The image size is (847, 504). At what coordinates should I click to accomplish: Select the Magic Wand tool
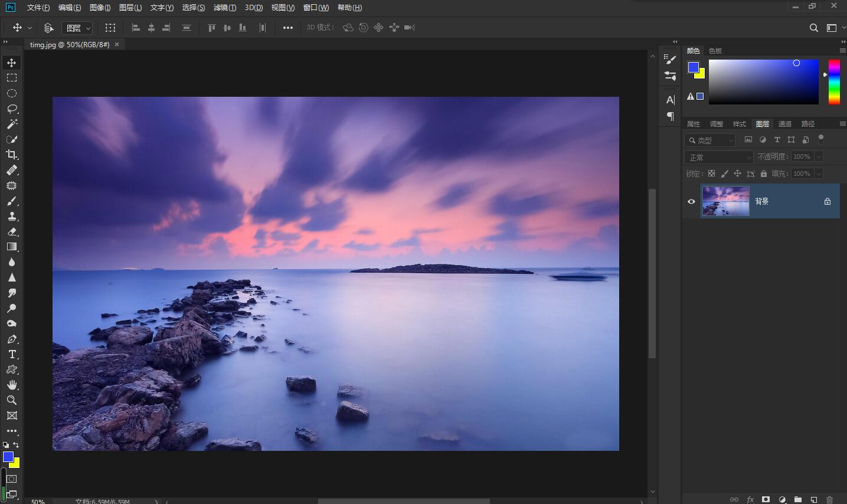[12, 124]
